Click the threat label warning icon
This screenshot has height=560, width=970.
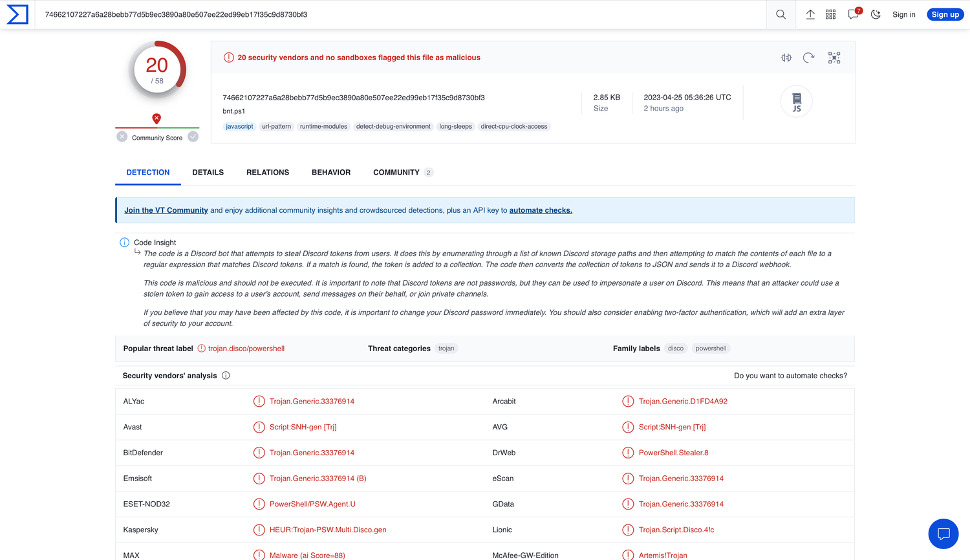point(201,349)
